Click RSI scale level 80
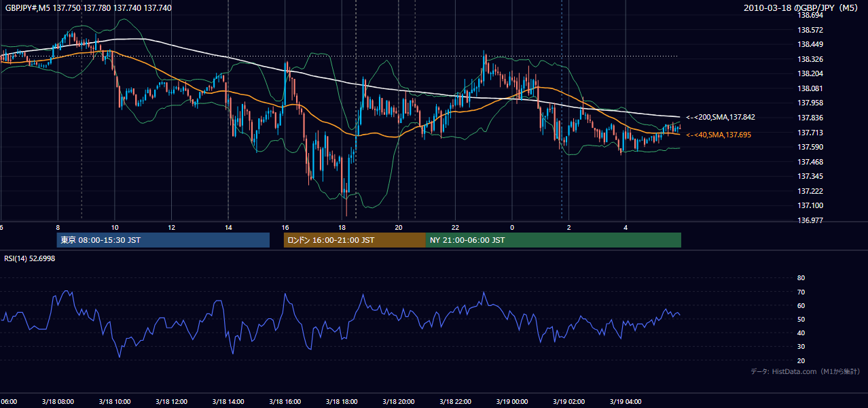 (801, 278)
